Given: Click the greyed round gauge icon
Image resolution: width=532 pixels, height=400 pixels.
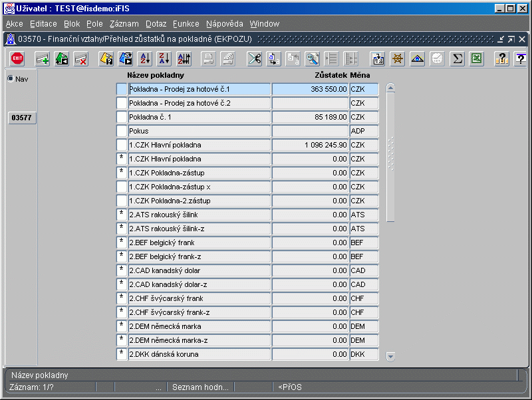Looking at the screenshot, I should [437, 58].
